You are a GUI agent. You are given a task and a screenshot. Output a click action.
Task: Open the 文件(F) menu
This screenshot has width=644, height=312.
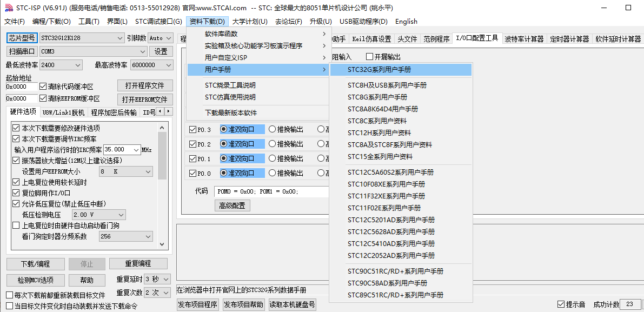(15, 21)
